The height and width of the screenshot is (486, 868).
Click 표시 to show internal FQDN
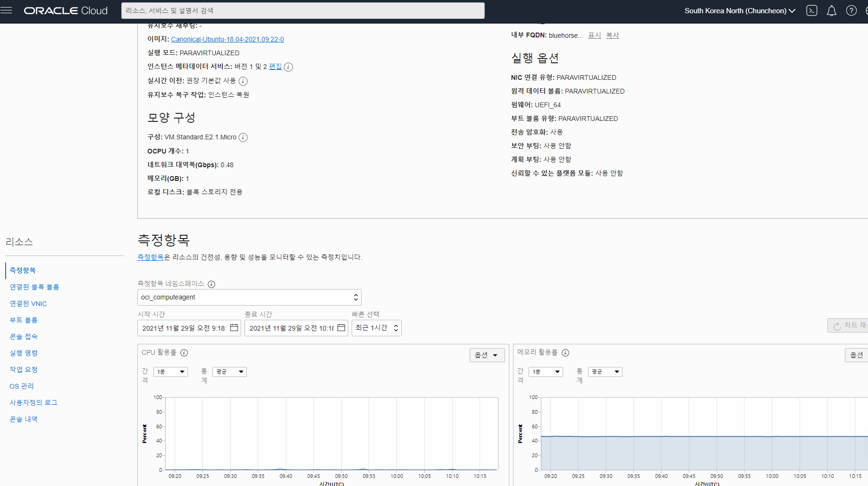point(595,35)
